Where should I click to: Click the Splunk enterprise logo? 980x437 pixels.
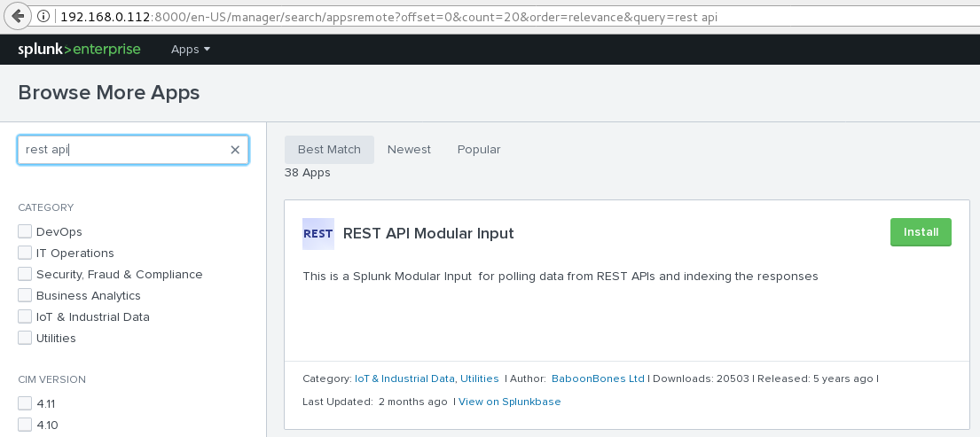click(x=80, y=50)
